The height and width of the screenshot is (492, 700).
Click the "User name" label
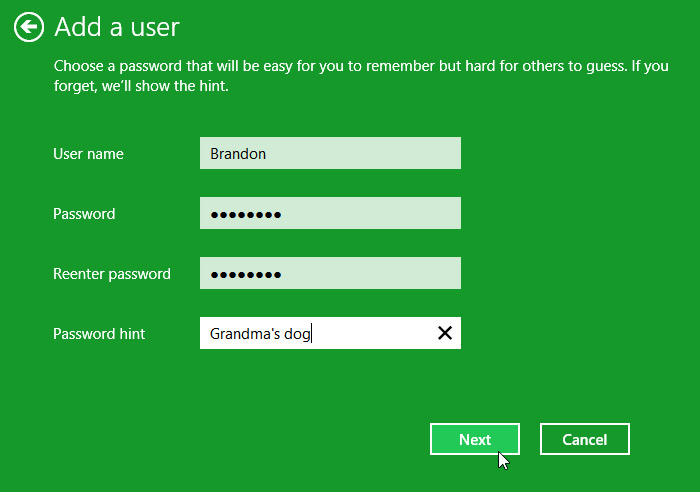coord(88,154)
